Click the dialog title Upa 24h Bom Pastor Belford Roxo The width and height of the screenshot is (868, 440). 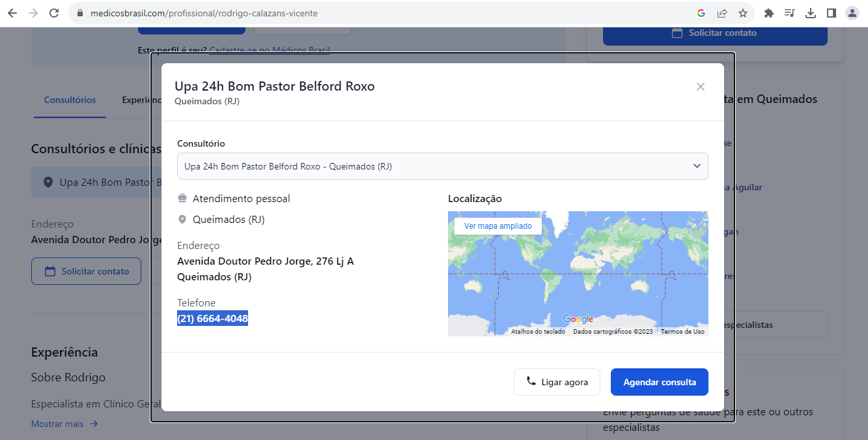[x=275, y=86]
